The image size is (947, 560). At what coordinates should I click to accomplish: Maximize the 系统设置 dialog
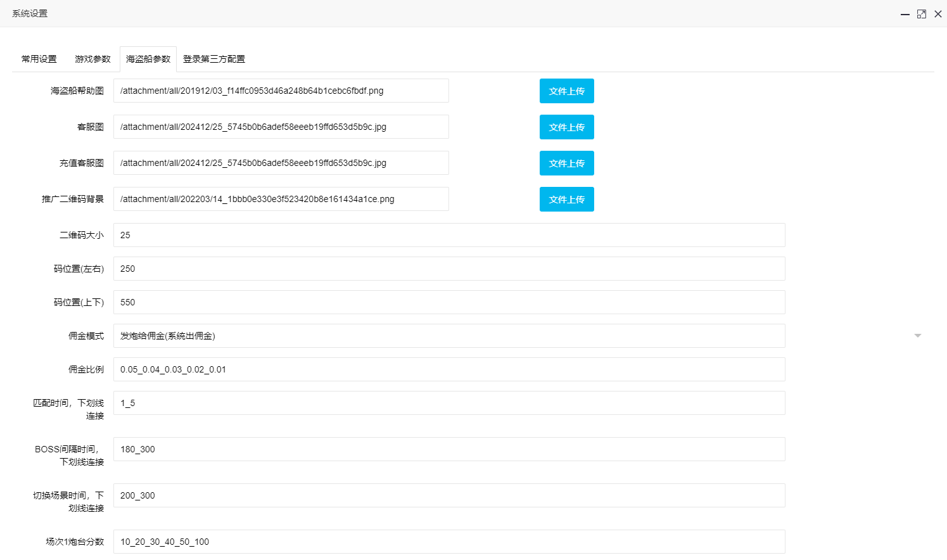(x=922, y=14)
